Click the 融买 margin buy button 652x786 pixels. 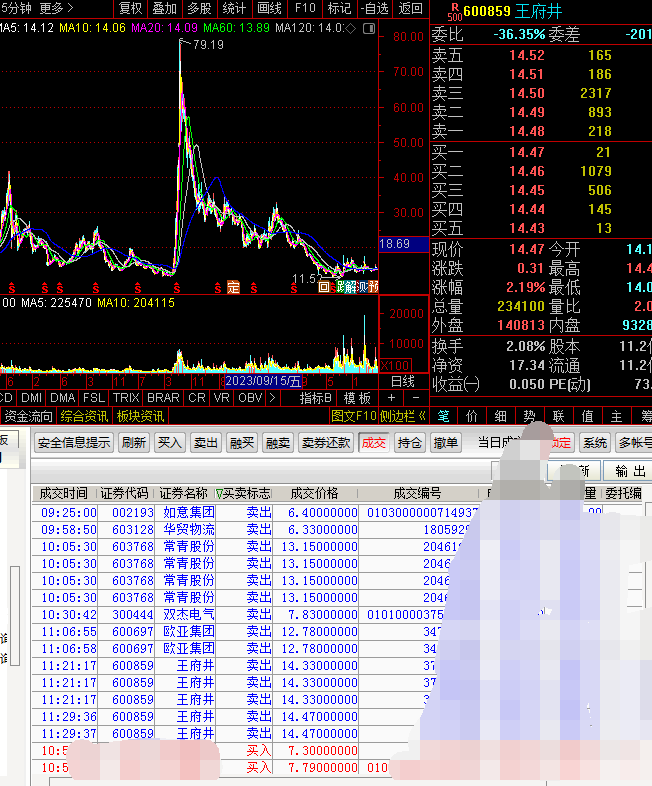[x=242, y=443]
